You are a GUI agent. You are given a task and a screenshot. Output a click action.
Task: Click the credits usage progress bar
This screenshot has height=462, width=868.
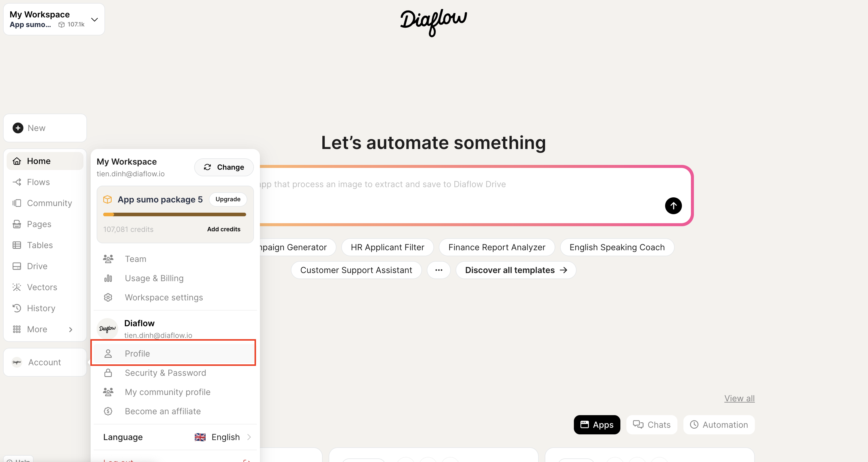pyautogui.click(x=175, y=214)
